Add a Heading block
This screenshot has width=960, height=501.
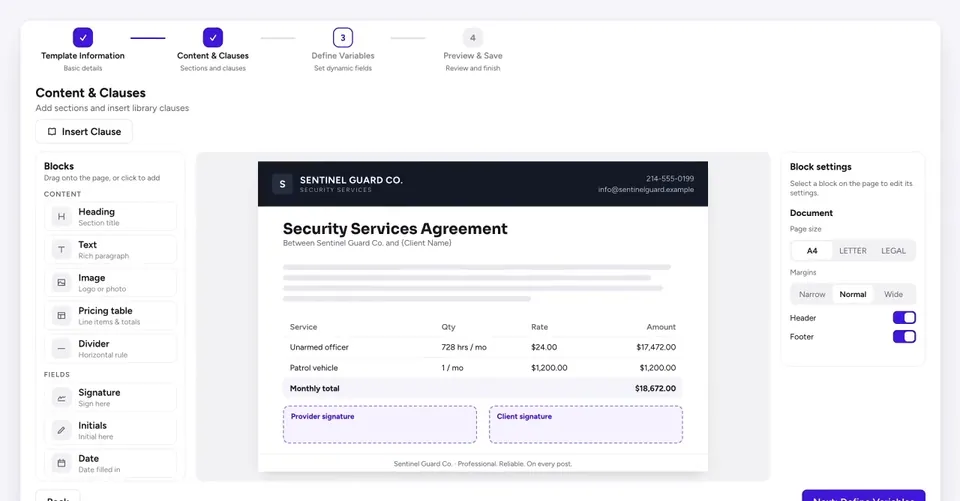pyautogui.click(x=110, y=217)
